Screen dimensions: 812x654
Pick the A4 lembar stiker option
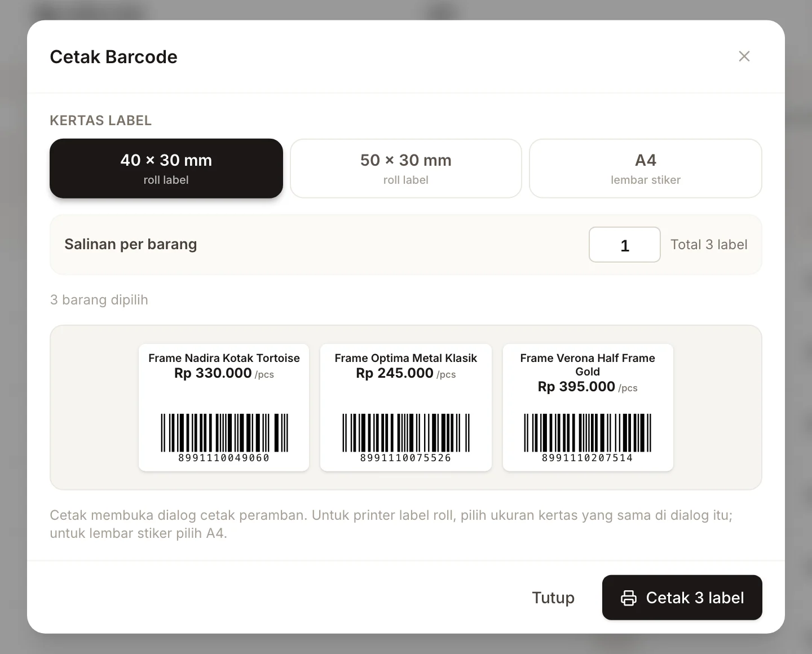(646, 169)
